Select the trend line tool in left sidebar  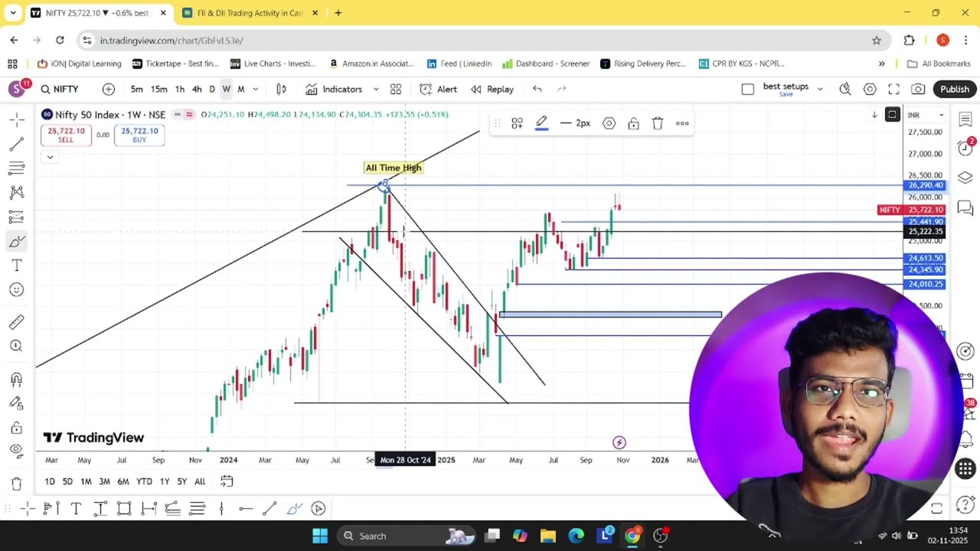[16, 145]
